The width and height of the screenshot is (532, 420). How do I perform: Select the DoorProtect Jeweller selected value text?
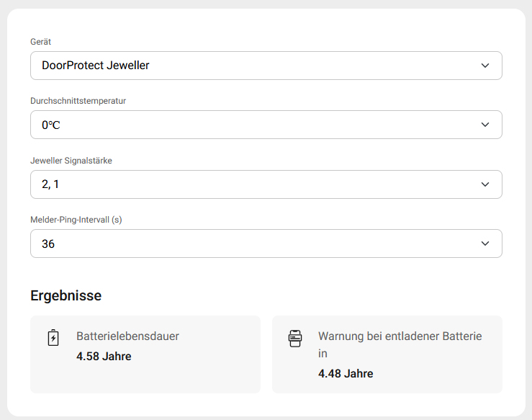point(96,66)
